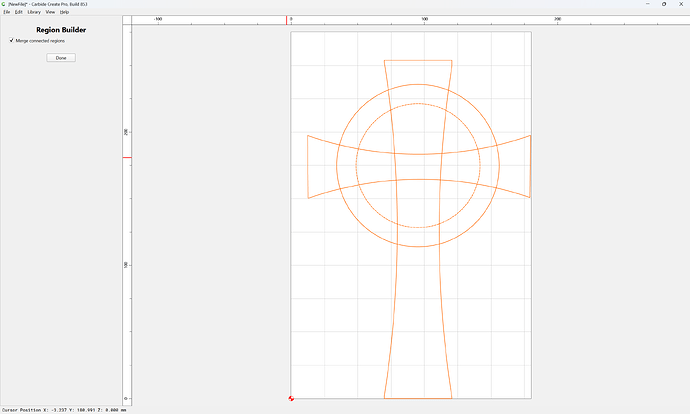
Task: Click the red origin marker at stock corner
Action: click(291, 398)
